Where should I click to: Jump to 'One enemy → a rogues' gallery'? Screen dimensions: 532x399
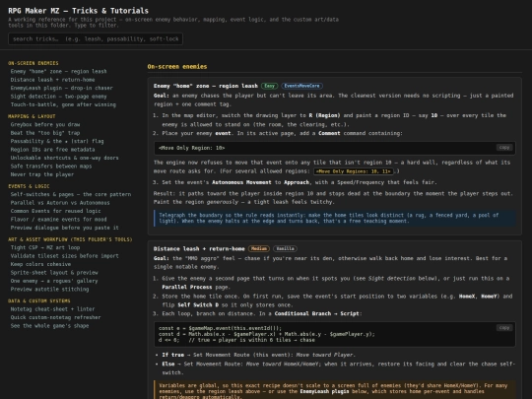tap(54, 281)
